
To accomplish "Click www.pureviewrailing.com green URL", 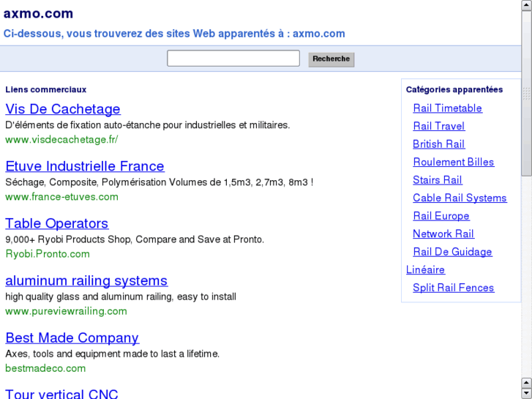I will click(x=66, y=311).
